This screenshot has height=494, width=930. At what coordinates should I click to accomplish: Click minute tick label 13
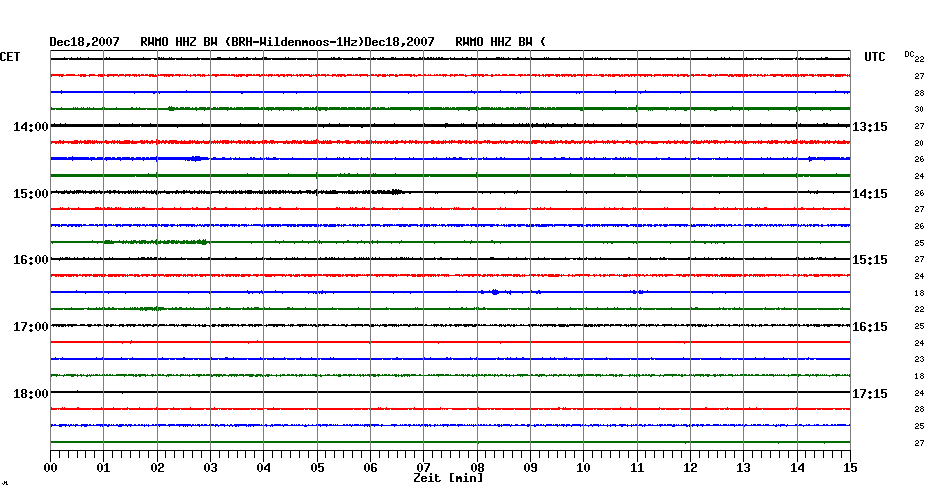pos(744,468)
